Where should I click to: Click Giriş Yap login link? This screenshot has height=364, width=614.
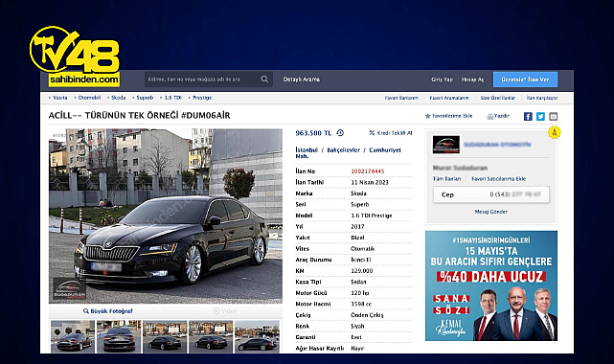442,80
